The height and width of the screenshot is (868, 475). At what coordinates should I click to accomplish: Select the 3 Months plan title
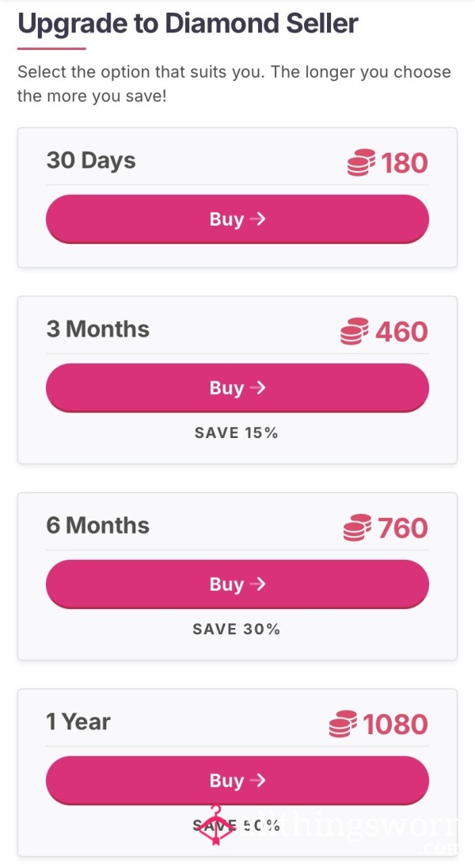click(x=98, y=329)
